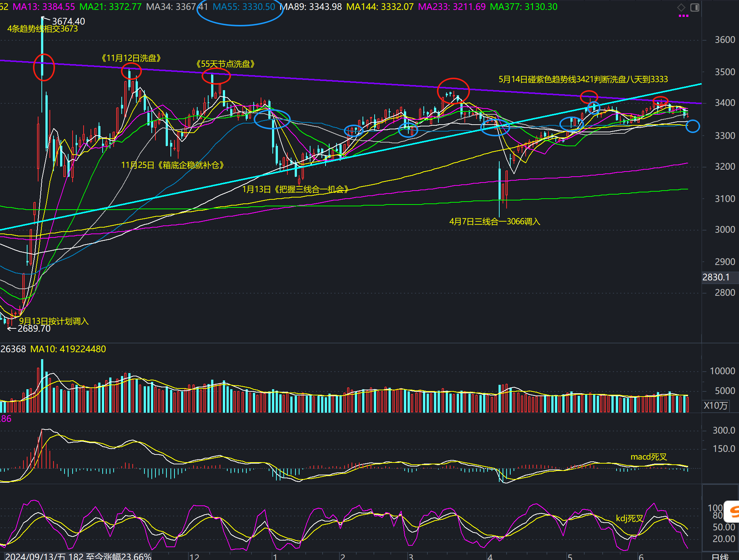739x560 pixels.
Task: Click the 2800 price axis label
Action: point(725,292)
